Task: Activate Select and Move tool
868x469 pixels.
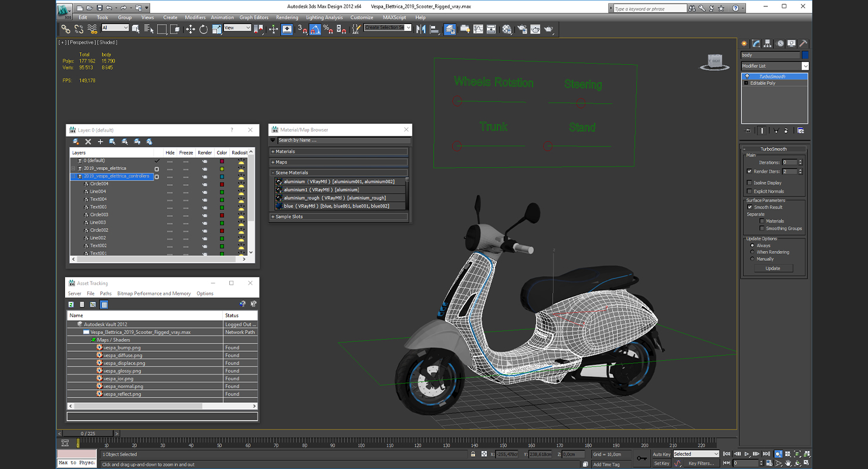Action: 191,29
